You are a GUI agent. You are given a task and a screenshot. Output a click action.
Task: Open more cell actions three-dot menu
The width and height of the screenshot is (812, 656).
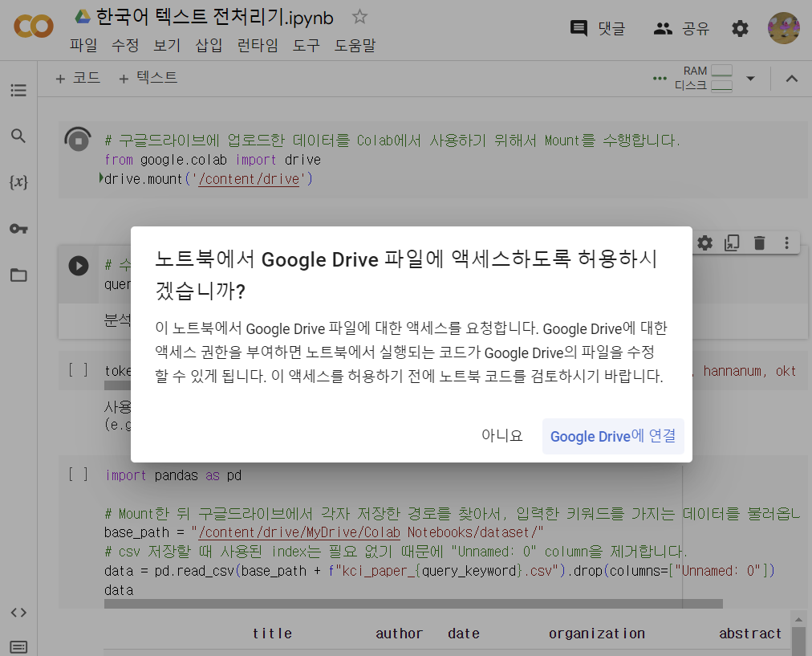pos(786,242)
